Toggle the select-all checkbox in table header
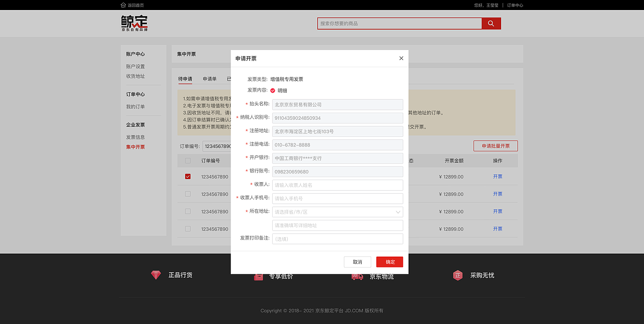 188,160
